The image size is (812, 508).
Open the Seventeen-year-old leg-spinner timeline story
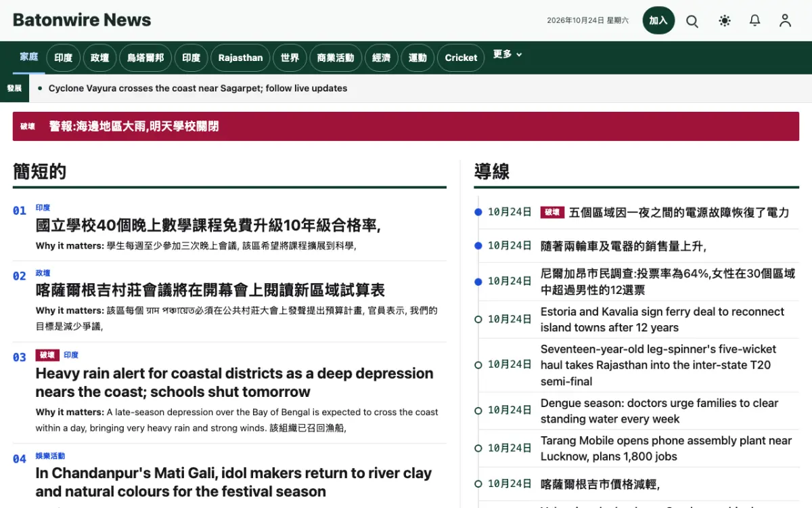click(658, 365)
